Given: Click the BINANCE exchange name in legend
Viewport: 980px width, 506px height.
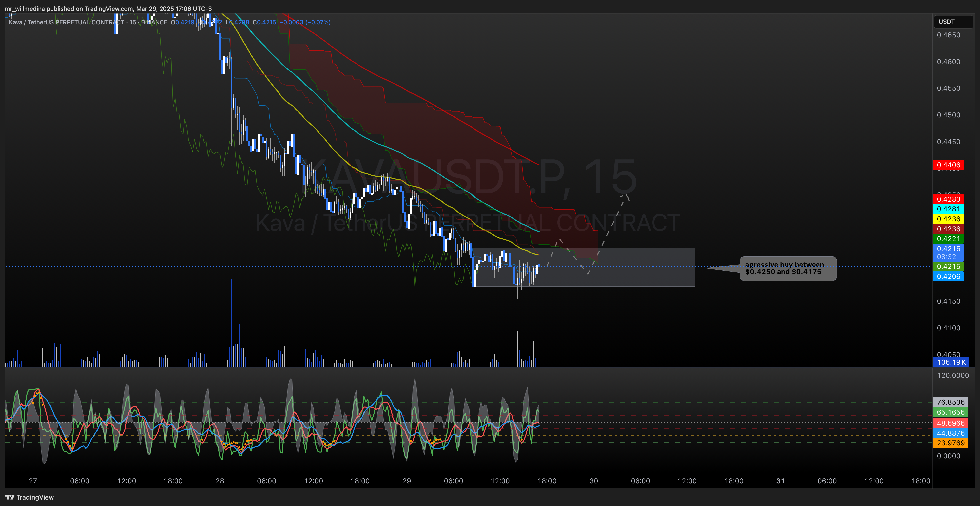Looking at the screenshot, I should (154, 22).
